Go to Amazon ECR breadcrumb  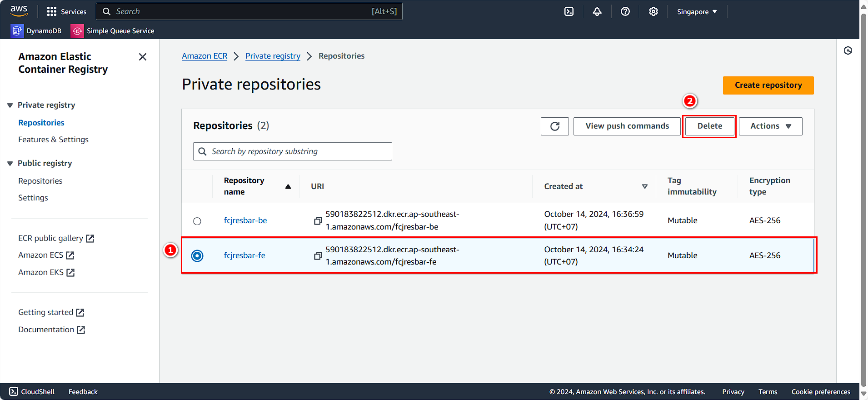tap(205, 56)
